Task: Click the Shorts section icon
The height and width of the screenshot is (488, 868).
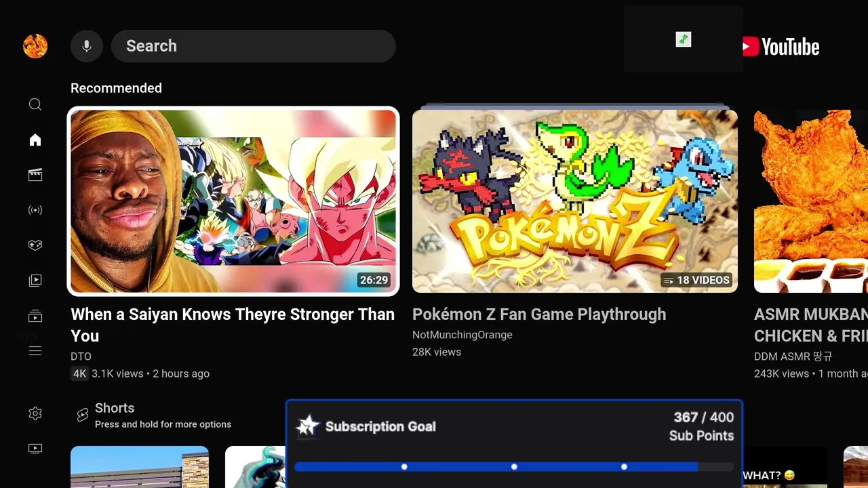Action: pyautogui.click(x=83, y=415)
